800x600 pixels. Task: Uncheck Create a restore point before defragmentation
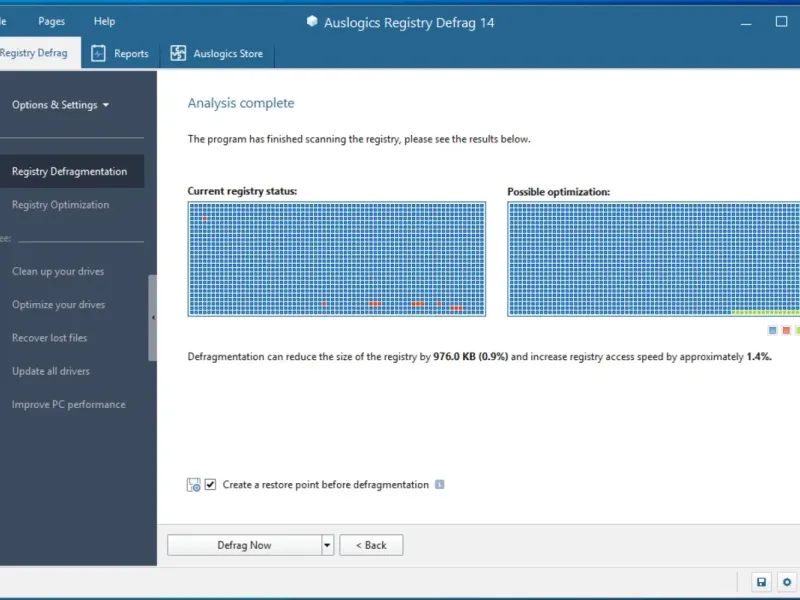[211, 485]
